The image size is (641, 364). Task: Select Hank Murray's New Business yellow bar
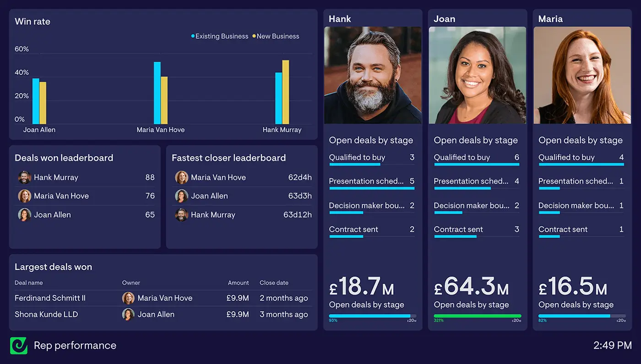[286, 92]
